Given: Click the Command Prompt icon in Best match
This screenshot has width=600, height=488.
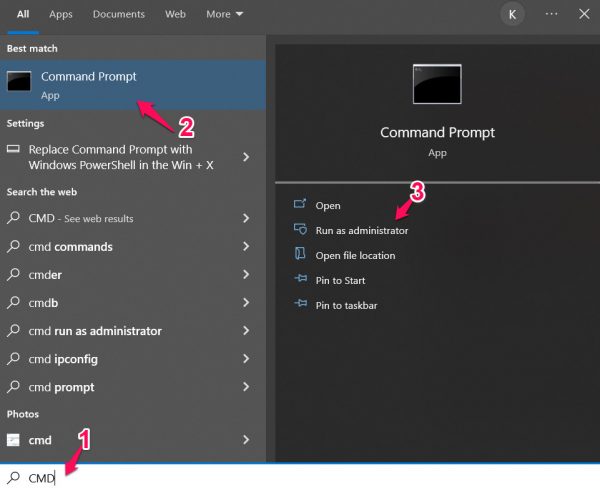Looking at the screenshot, I should (20, 84).
